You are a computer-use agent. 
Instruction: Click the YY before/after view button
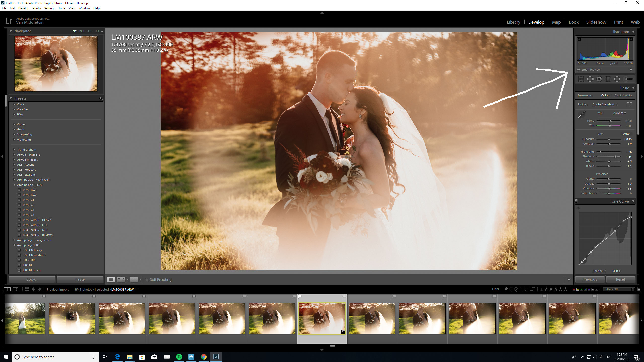134,279
